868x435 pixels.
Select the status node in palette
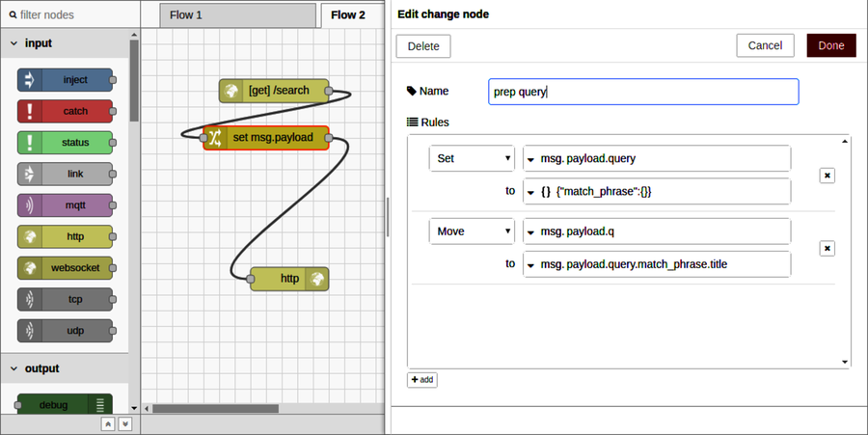pyautogui.click(x=65, y=142)
